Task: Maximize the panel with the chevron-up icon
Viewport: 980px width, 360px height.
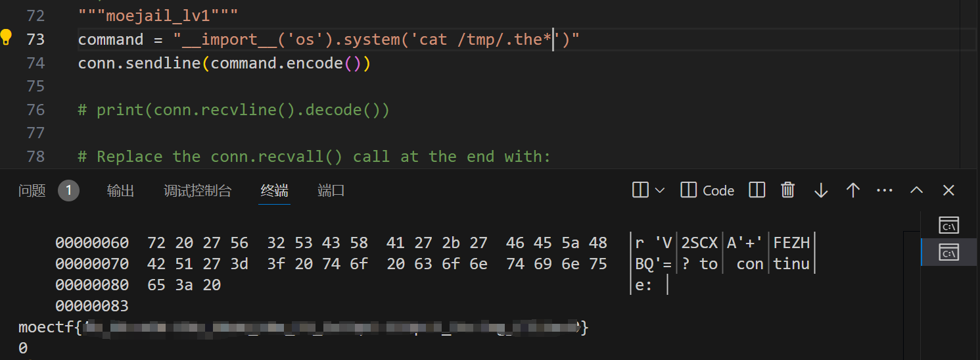Action: (916, 190)
